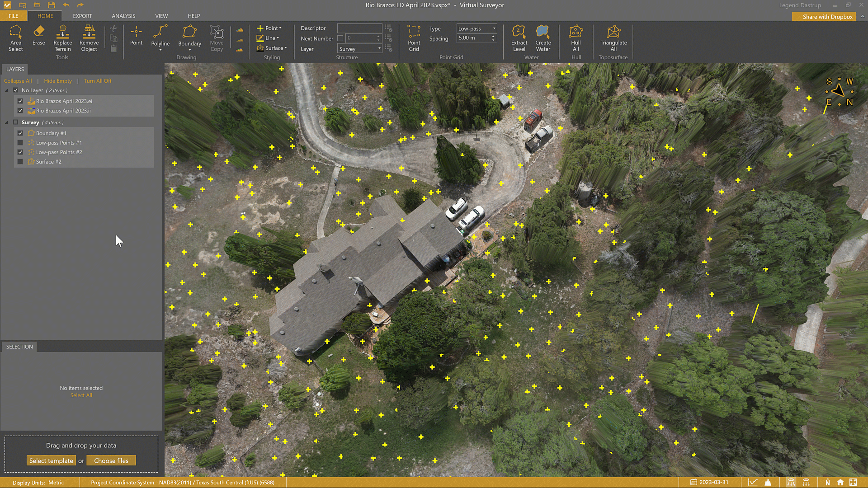This screenshot has height=488, width=868.
Task: Open the ANALYSIS ribbon tab
Action: (x=123, y=16)
